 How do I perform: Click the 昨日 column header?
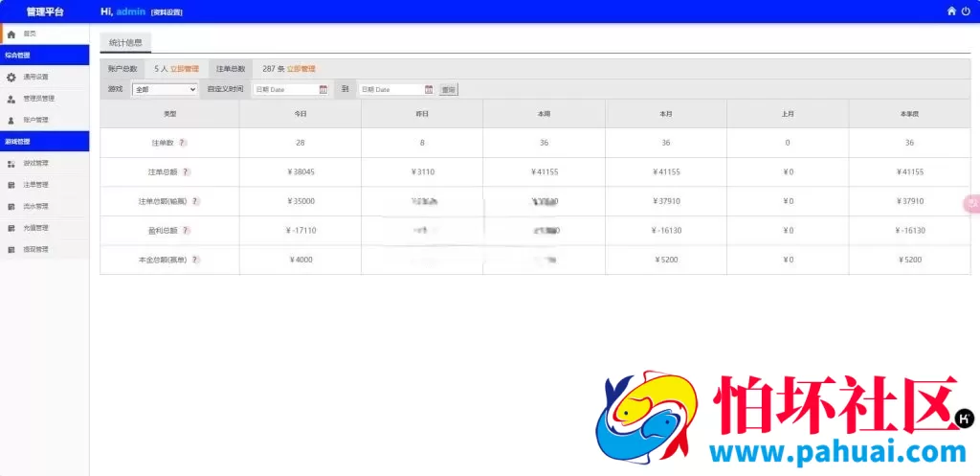click(422, 114)
